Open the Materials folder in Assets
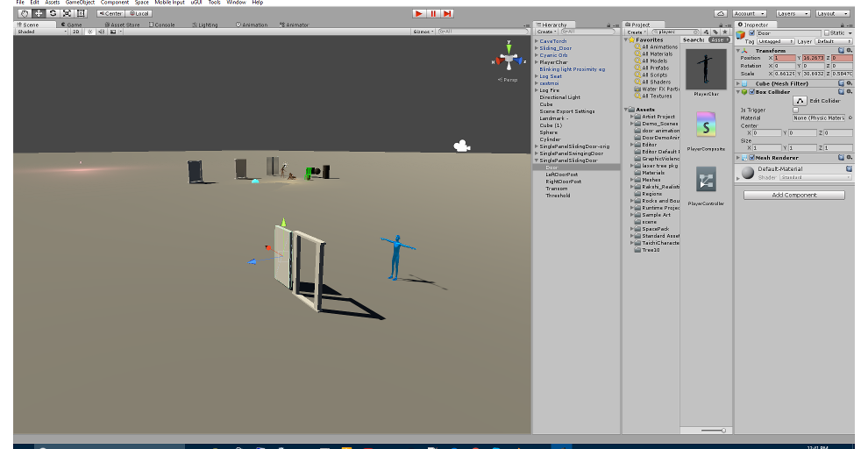868x449 pixels. [653, 173]
